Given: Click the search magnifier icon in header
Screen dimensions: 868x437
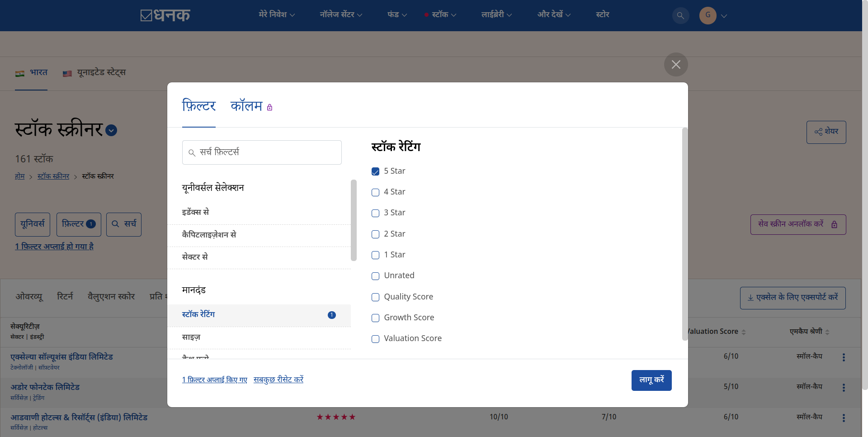Looking at the screenshot, I should [680, 15].
